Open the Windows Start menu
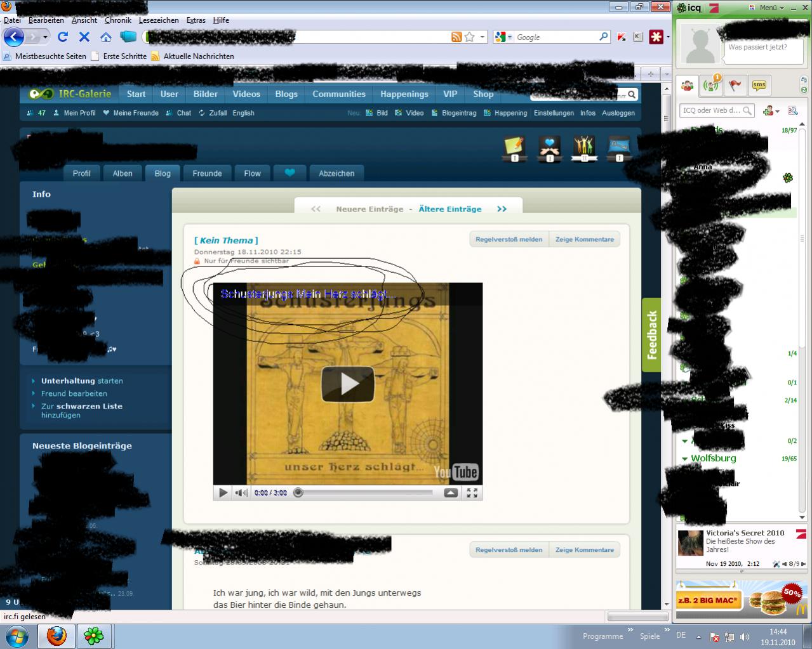 (x=17, y=635)
